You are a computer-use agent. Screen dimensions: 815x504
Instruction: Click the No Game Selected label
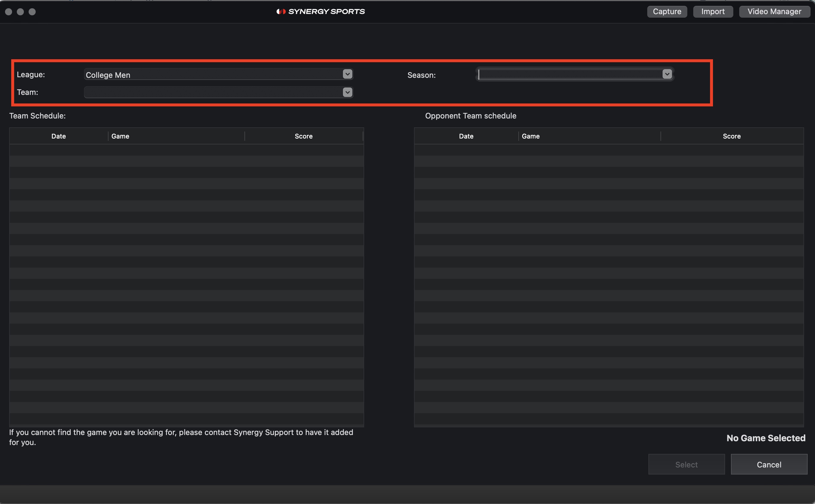(x=766, y=438)
